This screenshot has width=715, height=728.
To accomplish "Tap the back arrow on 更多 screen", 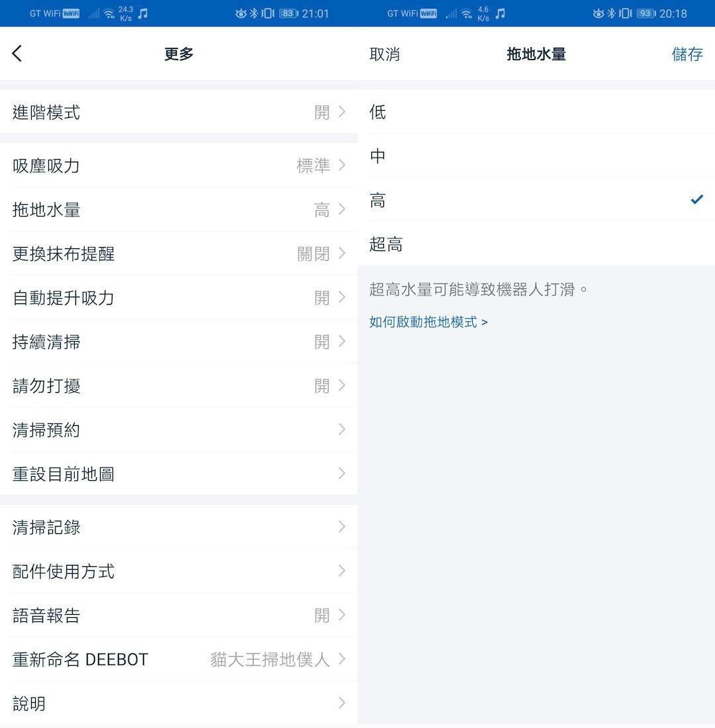I will pyautogui.click(x=17, y=54).
